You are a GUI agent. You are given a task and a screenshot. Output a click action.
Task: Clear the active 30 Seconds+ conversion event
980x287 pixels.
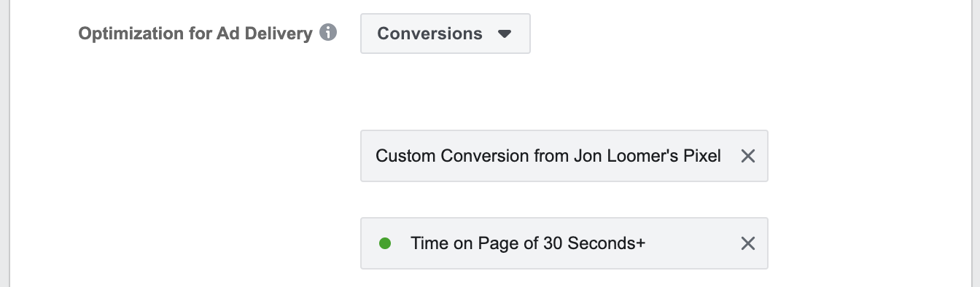(747, 243)
